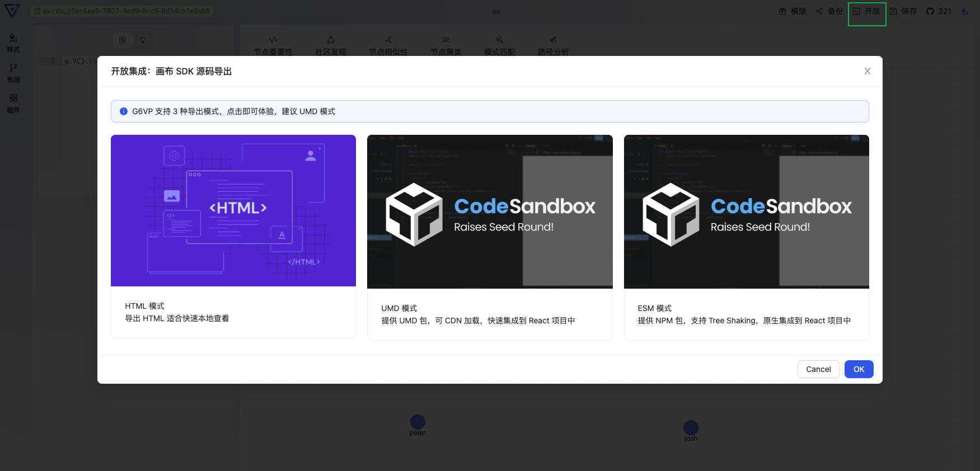Open the 开放 export menu item
The height and width of the screenshot is (471, 980).
[x=866, y=11]
